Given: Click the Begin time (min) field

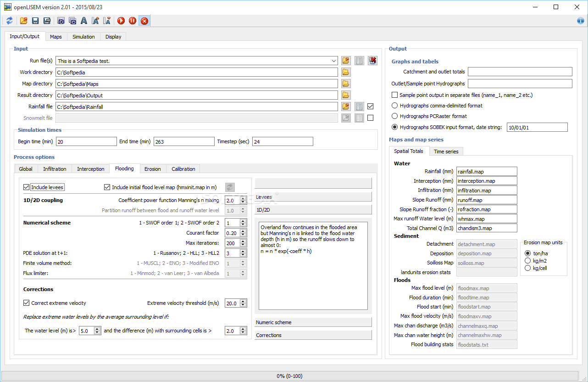Looking at the screenshot, I should [86, 141].
